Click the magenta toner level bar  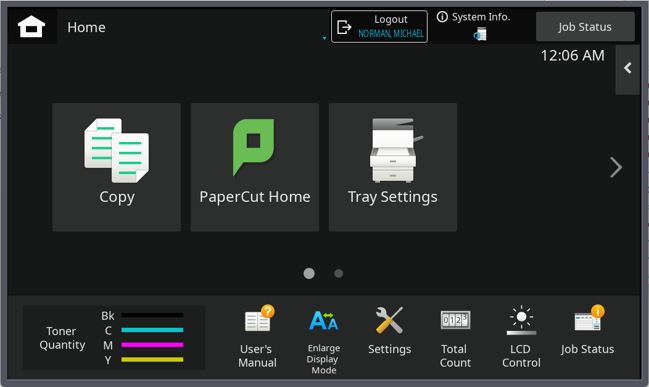click(152, 344)
